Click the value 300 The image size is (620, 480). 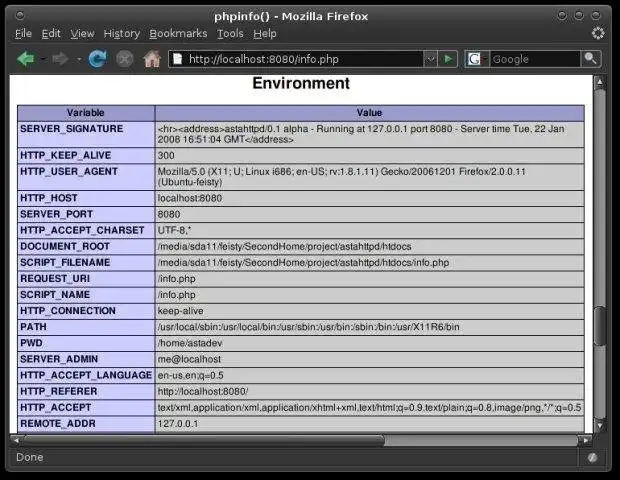tap(166, 155)
